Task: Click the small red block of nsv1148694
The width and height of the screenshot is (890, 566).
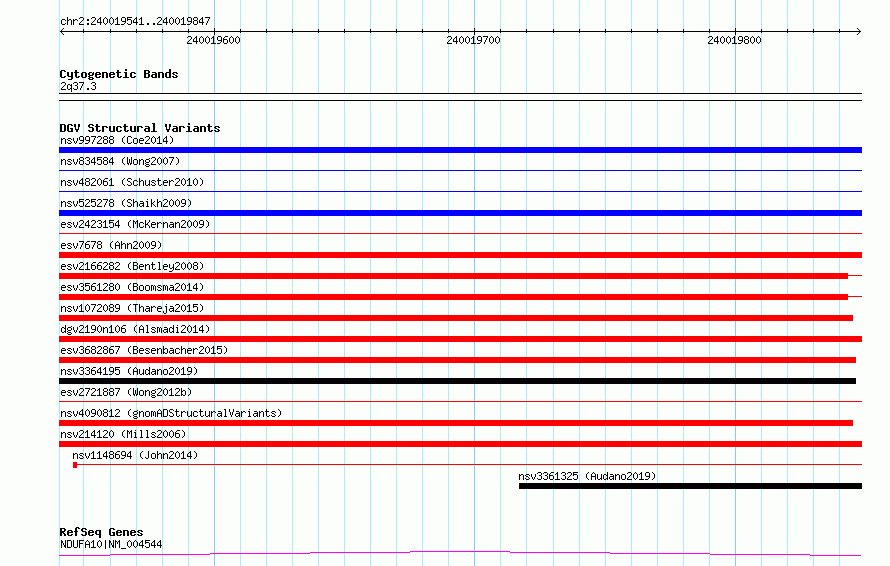Action: [75, 465]
